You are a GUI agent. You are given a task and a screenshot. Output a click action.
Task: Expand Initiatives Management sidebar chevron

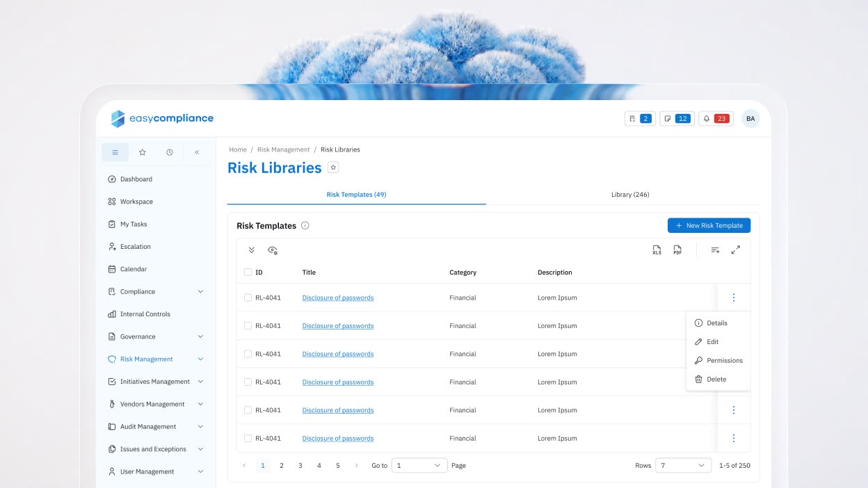coord(200,382)
